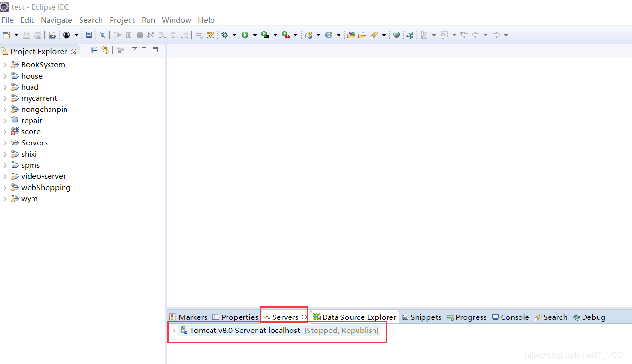Viewport: 632px width, 364px height.
Task: Close the Servers view tab
Action: (x=305, y=317)
